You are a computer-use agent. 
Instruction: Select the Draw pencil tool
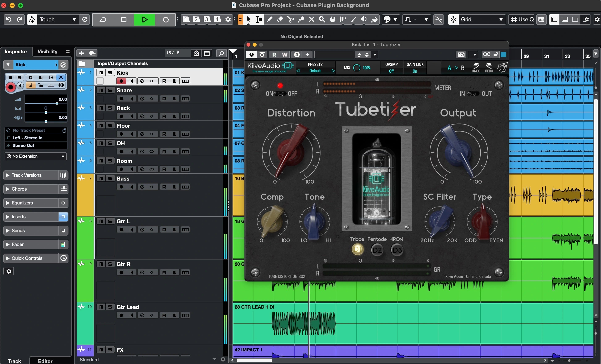(x=269, y=20)
